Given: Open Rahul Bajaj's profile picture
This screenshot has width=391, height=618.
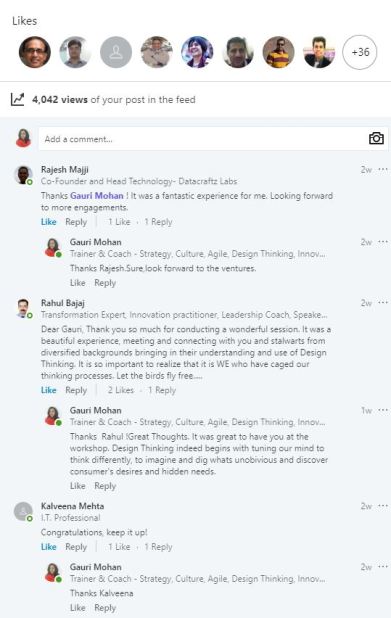Looking at the screenshot, I should (23, 309).
